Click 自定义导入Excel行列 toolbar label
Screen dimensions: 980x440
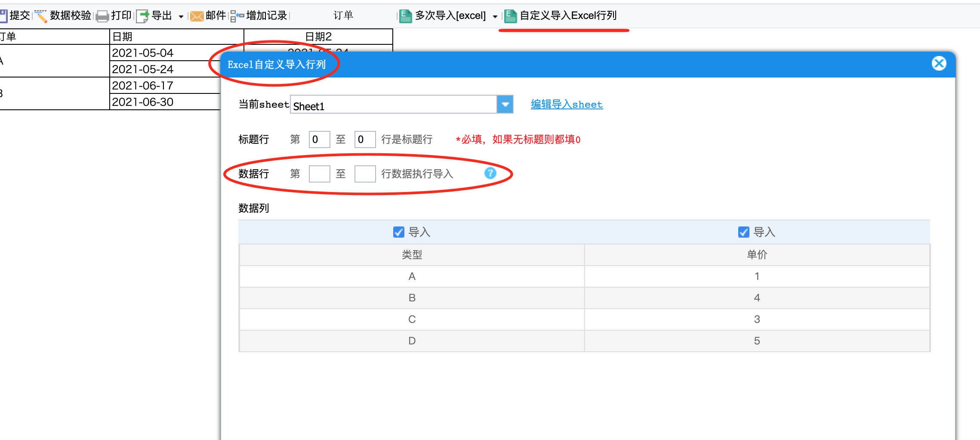click(568, 15)
